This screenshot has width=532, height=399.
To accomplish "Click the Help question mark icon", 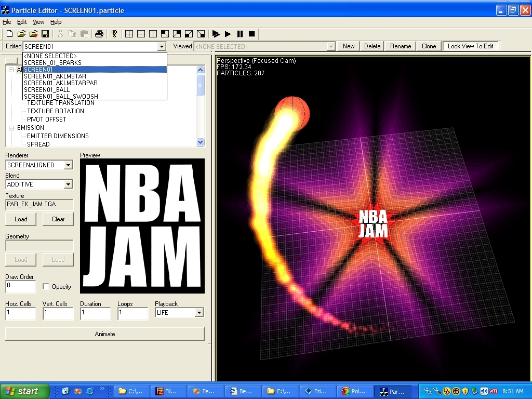I will click(x=114, y=34).
